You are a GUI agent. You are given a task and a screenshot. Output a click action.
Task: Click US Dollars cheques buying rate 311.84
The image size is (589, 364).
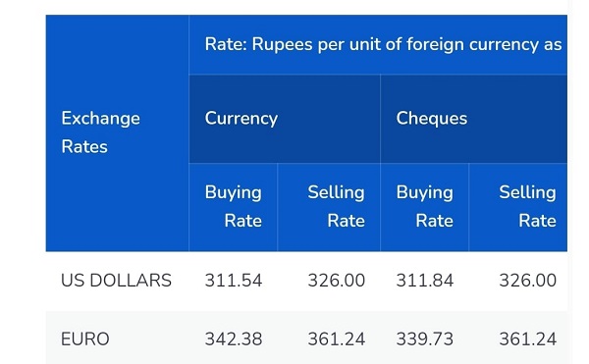click(x=425, y=281)
